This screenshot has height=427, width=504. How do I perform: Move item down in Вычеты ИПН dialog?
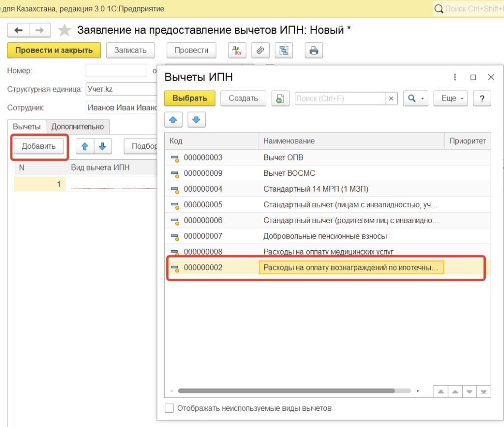pos(196,120)
